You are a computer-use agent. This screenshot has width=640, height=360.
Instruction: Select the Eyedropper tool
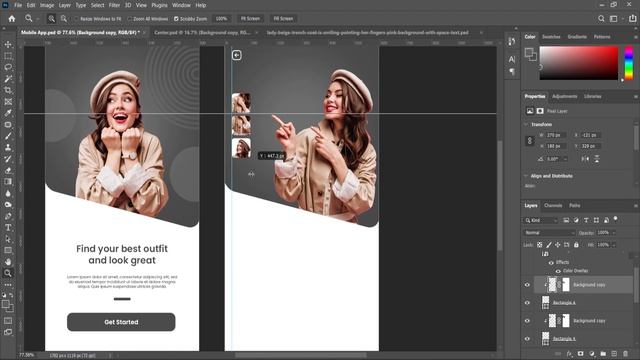coord(8,113)
